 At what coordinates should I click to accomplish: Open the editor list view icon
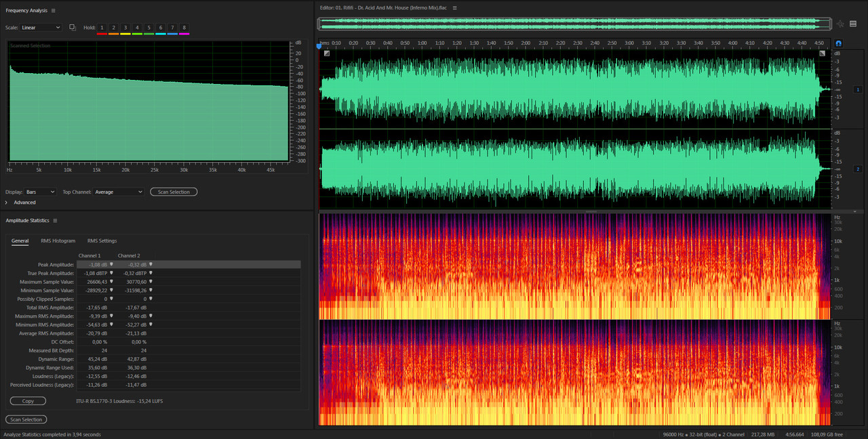coord(853,24)
